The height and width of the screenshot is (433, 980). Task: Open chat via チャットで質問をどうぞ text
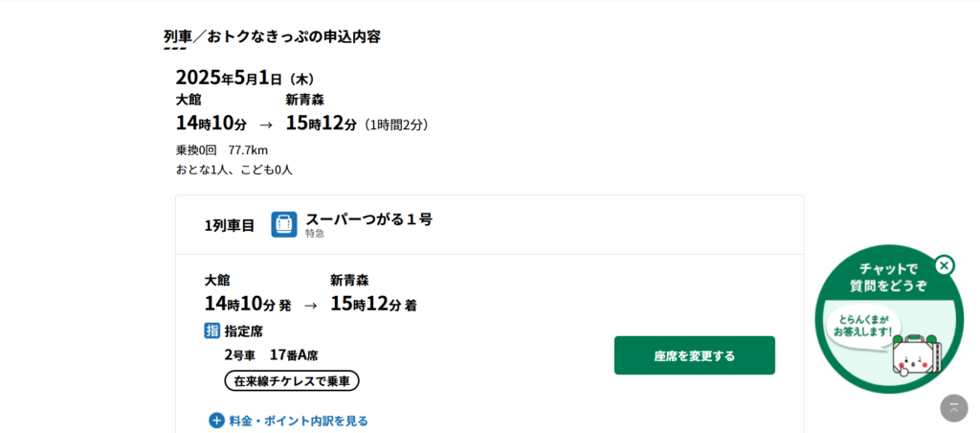click(x=888, y=277)
